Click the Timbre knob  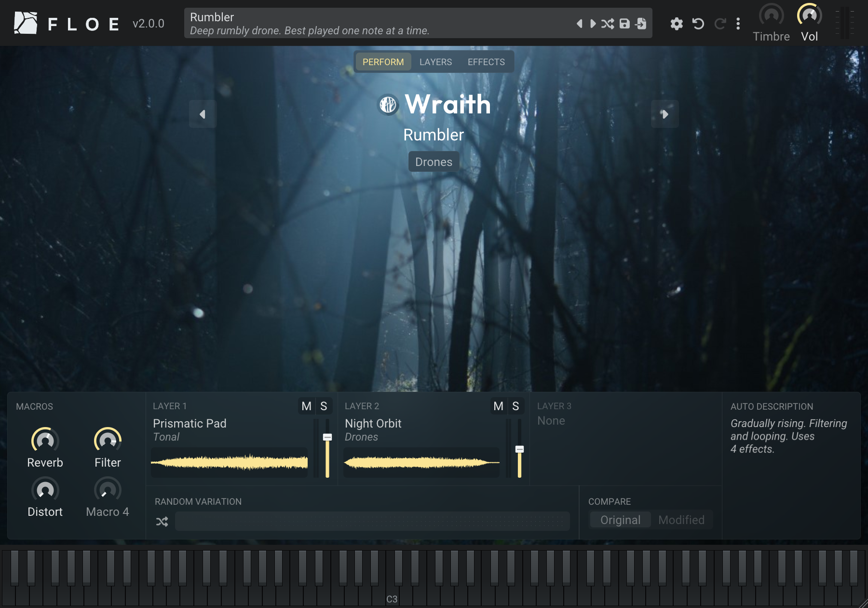771,15
